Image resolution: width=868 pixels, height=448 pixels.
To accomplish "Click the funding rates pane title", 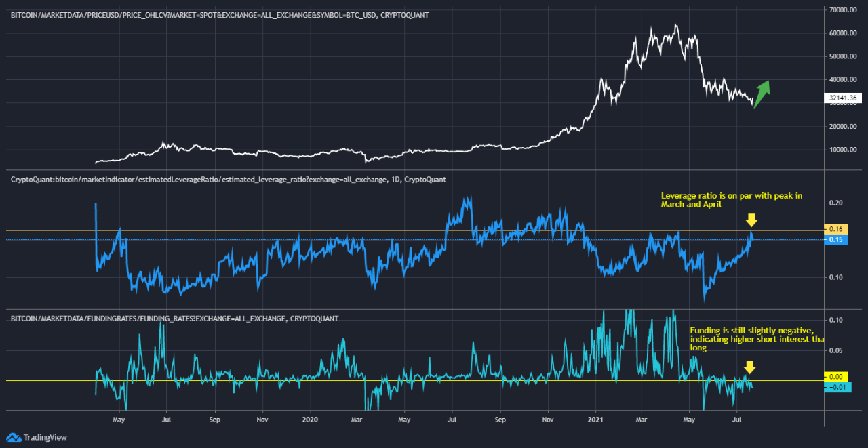I will click(173, 318).
